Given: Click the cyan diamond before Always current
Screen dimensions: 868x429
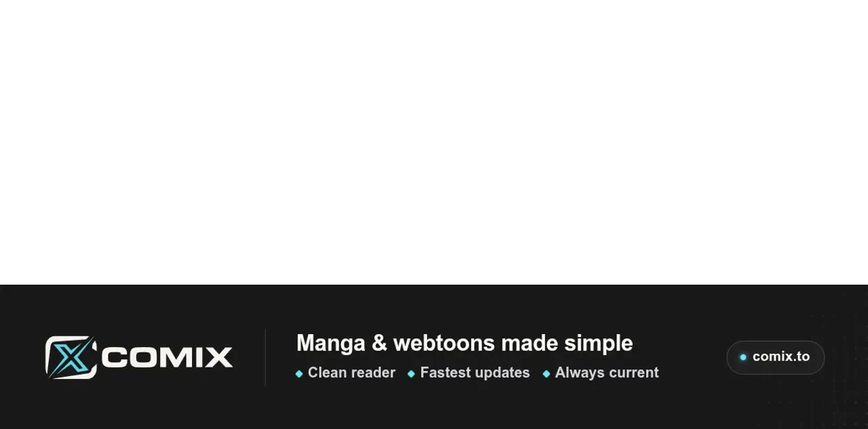Looking at the screenshot, I should point(546,373).
